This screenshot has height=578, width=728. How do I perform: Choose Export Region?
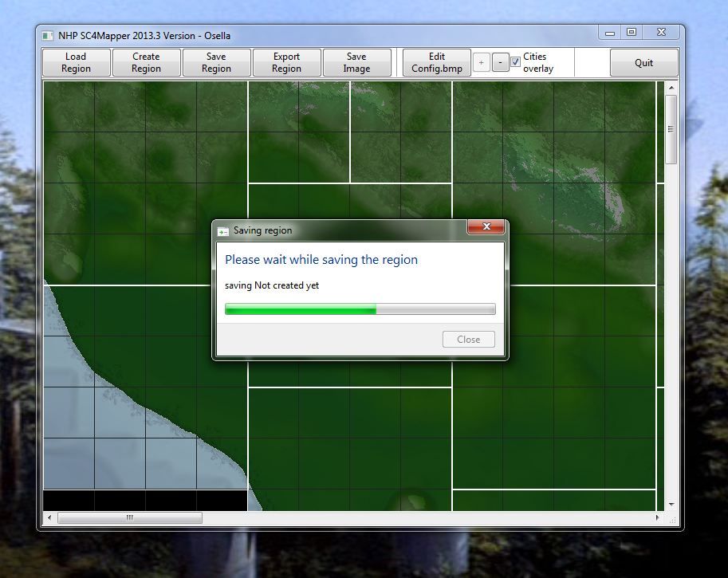coord(286,62)
